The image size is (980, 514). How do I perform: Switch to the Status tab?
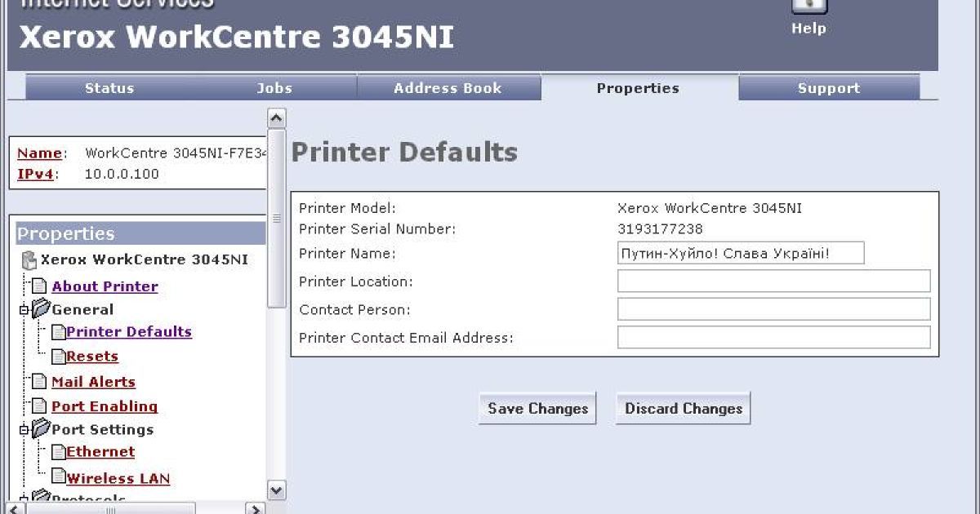109,88
